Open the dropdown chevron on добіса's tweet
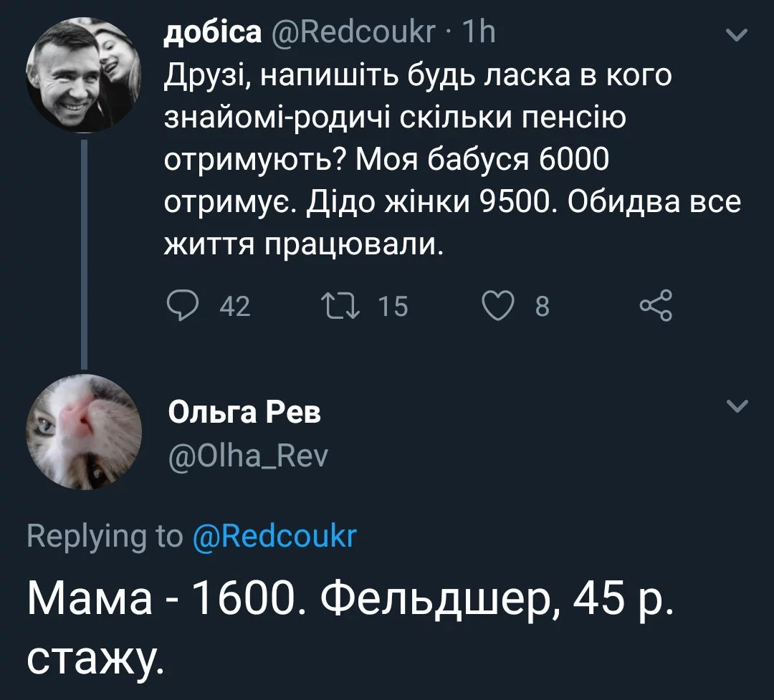The height and width of the screenshot is (700, 774). pos(737,35)
